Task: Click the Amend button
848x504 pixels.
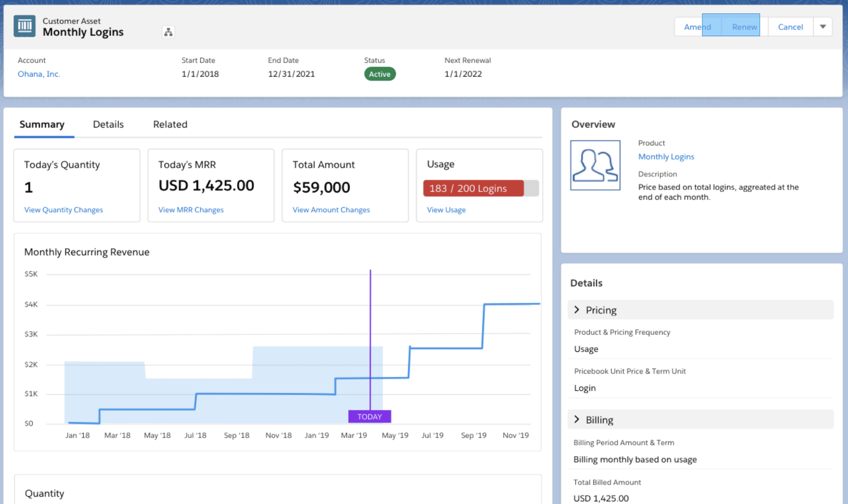Action: click(697, 26)
